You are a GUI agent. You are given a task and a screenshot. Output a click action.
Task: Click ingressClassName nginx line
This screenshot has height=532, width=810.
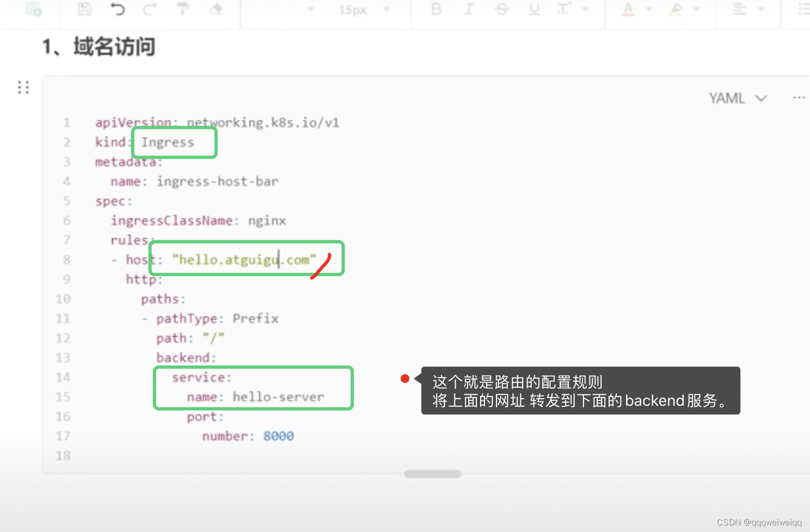(x=198, y=220)
